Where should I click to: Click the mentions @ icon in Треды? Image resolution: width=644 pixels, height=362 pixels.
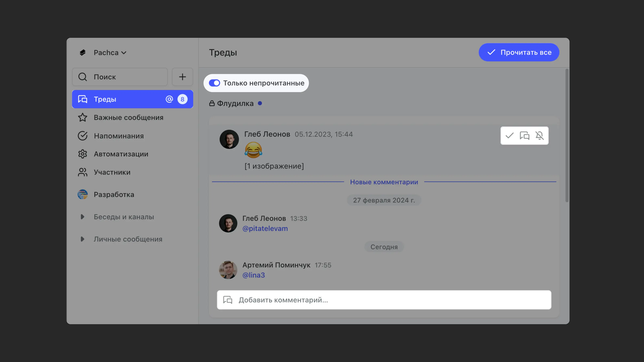click(169, 99)
